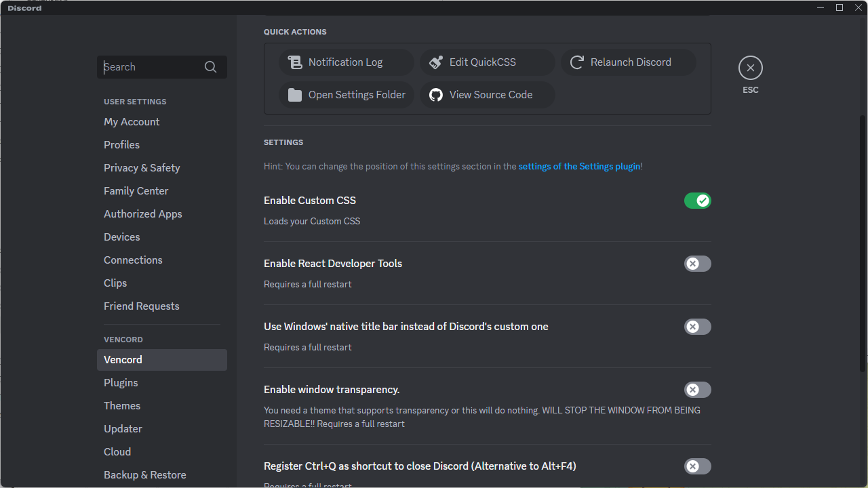The width and height of the screenshot is (868, 488).
Task: Enable the window transparency switch
Action: (x=697, y=390)
